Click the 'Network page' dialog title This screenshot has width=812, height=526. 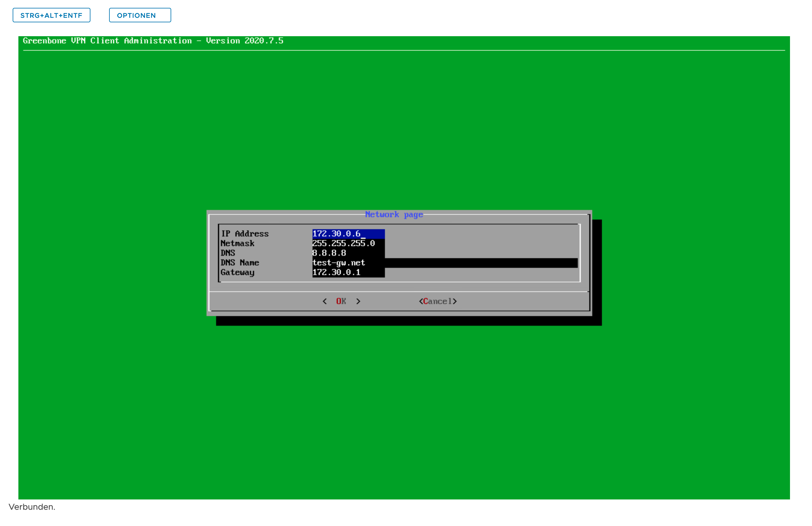click(394, 215)
